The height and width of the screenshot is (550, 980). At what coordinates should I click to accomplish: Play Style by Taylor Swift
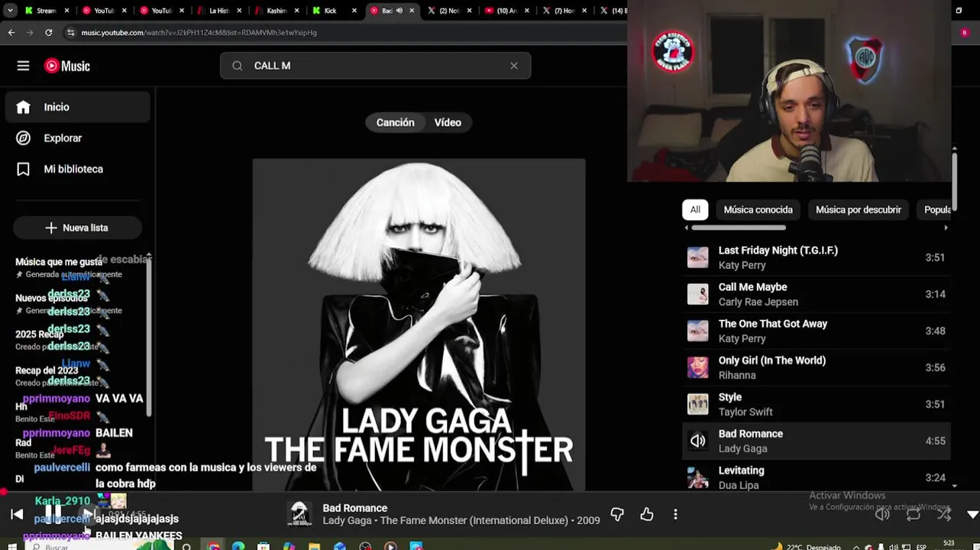pyautogui.click(x=816, y=404)
